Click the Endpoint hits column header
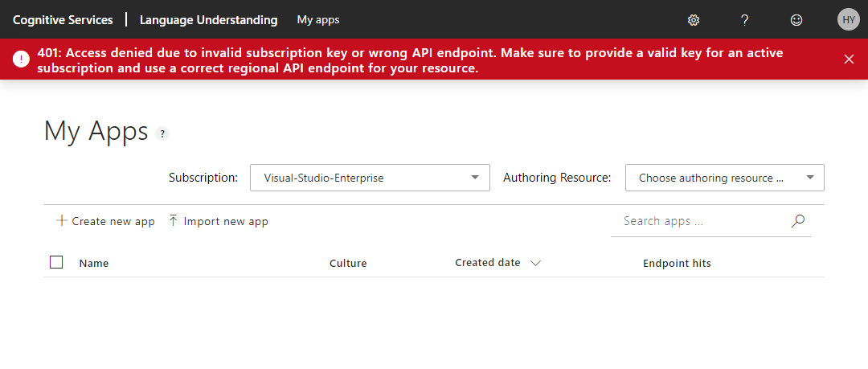The image size is (868, 369). click(677, 263)
